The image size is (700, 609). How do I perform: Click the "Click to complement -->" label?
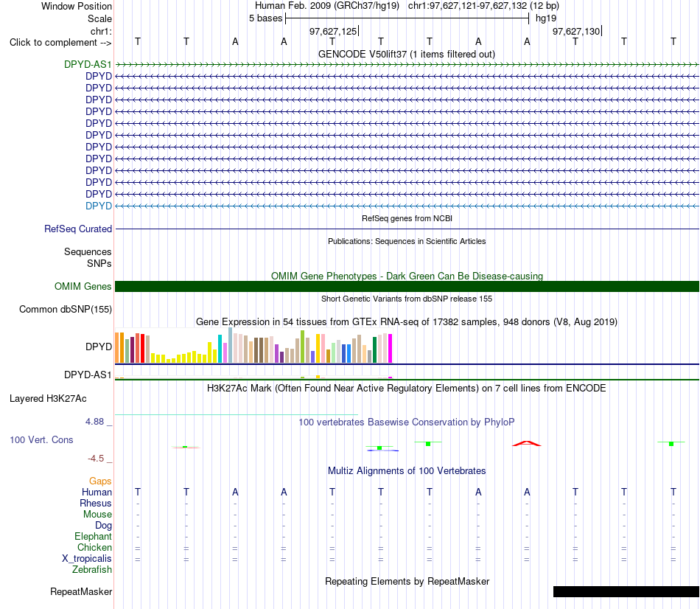click(x=60, y=43)
